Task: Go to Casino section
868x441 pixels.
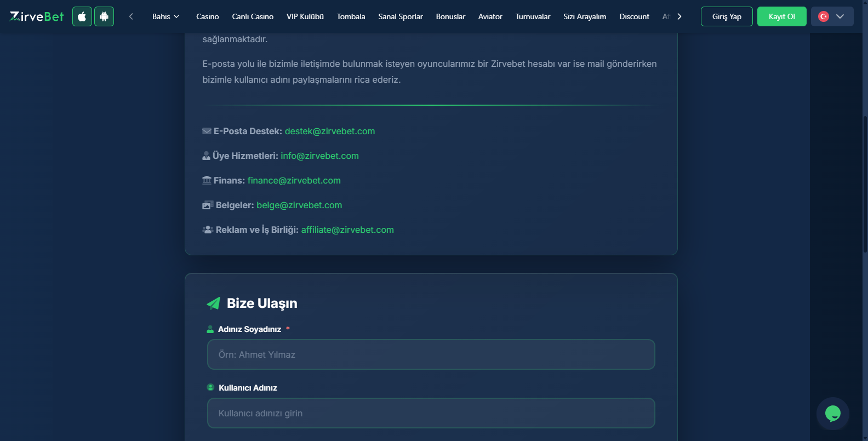Action: (x=208, y=16)
